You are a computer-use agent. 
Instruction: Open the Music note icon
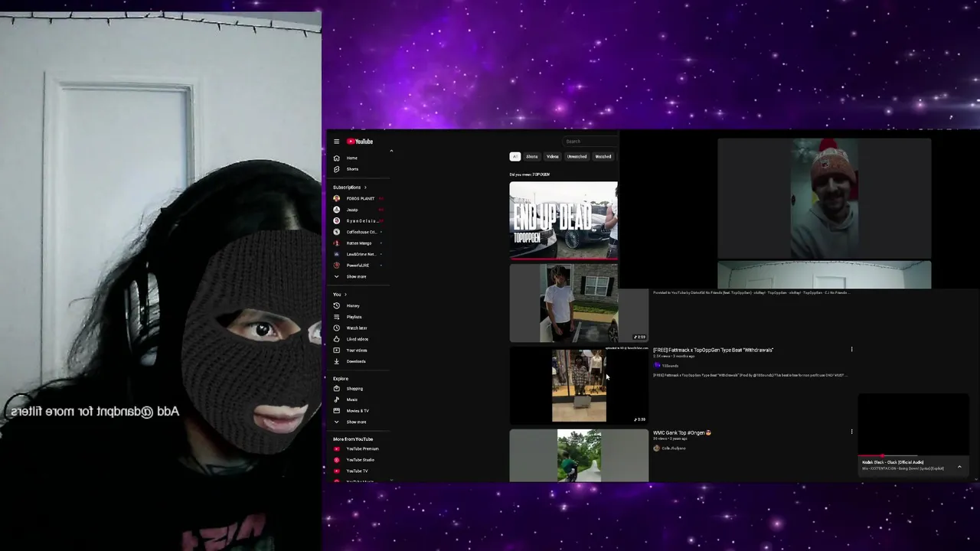(x=336, y=399)
